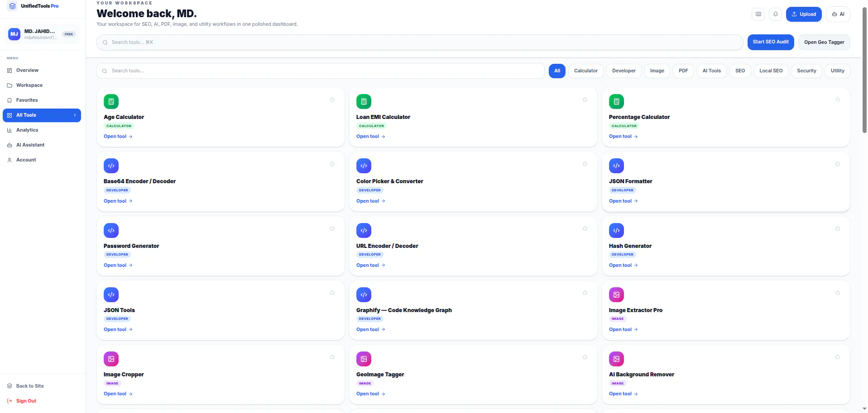868x413 pixels.
Task: Click the keyboard shortcut icon in header
Action: (x=758, y=14)
